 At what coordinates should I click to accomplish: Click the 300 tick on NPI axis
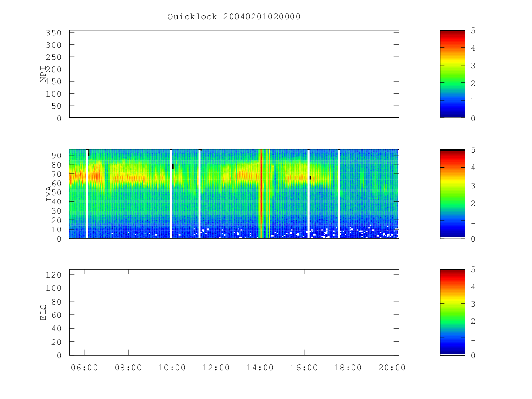[53, 45]
